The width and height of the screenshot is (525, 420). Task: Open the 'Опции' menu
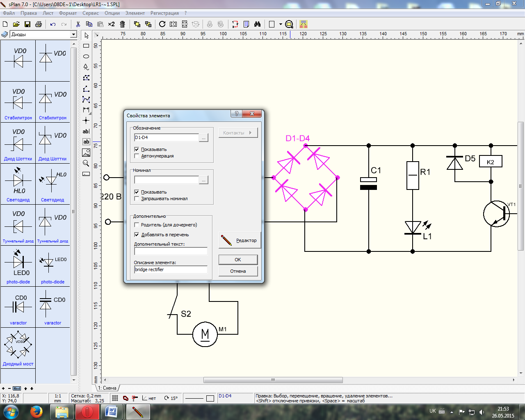pyautogui.click(x=112, y=13)
